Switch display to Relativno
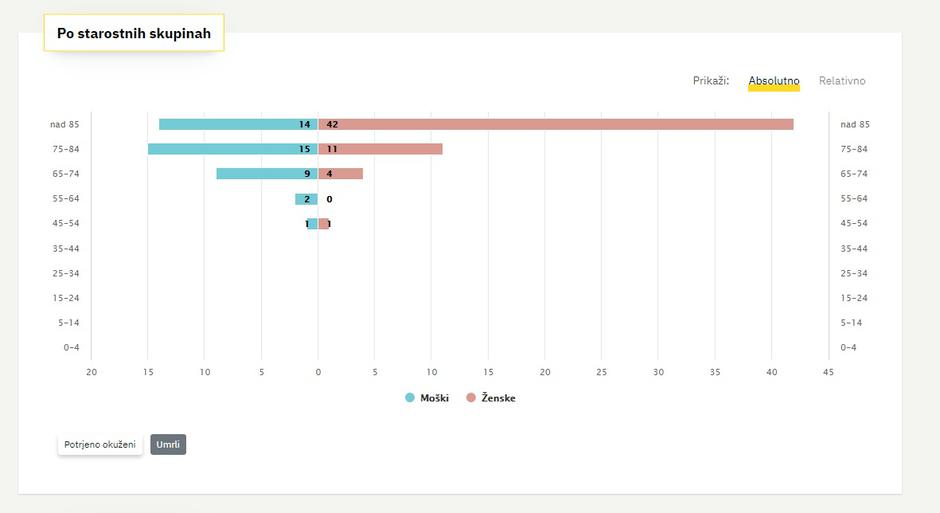The image size is (940, 513). click(842, 81)
